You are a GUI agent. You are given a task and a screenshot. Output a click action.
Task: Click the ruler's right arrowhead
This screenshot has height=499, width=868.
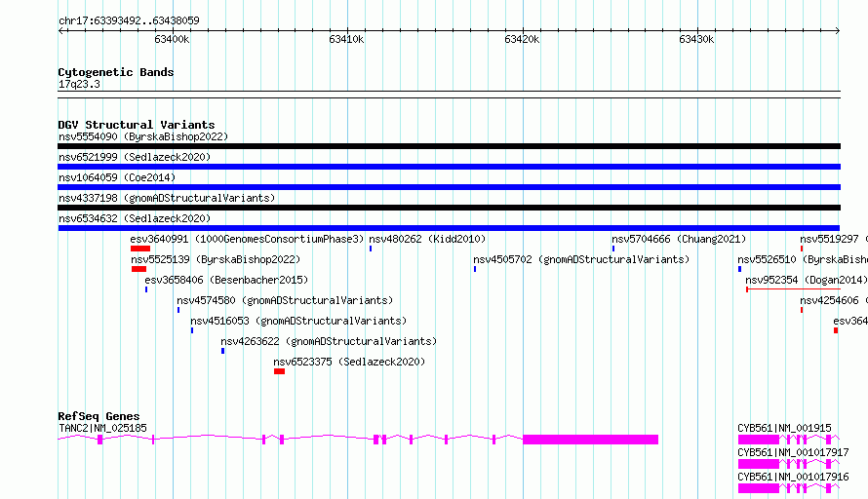point(838,31)
